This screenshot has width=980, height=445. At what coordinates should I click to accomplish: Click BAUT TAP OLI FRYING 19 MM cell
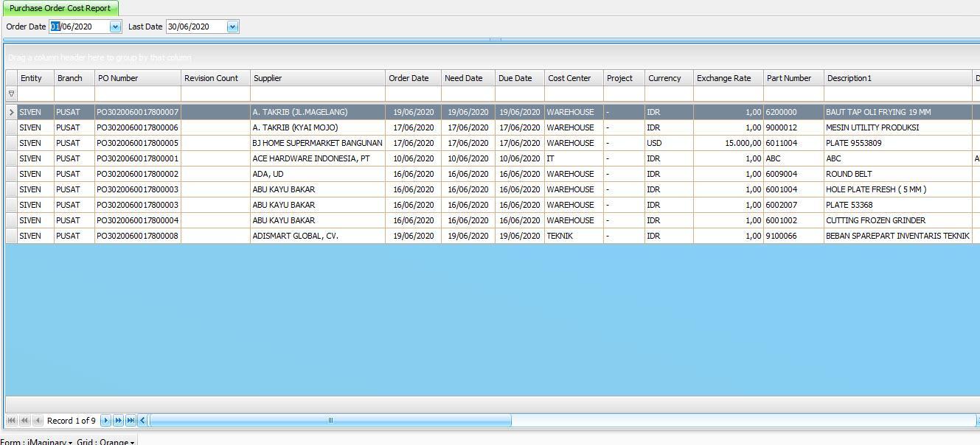point(898,112)
